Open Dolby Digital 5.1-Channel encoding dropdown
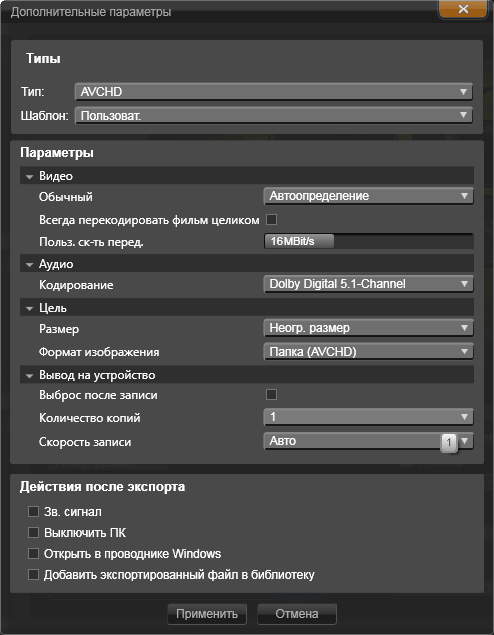Image resolution: width=494 pixels, height=635 pixels. [368, 284]
